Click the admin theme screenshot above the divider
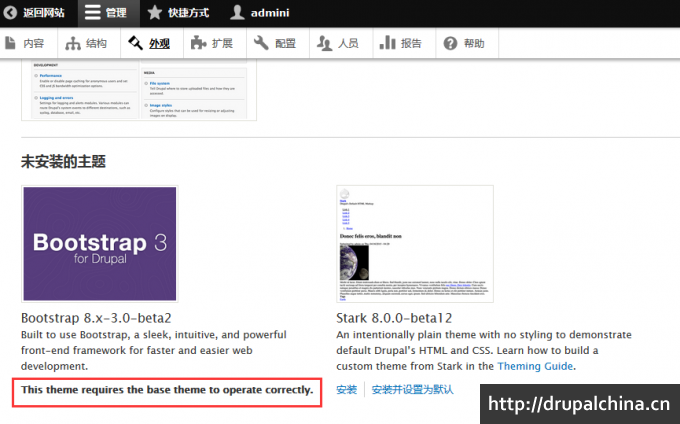680x424 pixels. (x=139, y=90)
